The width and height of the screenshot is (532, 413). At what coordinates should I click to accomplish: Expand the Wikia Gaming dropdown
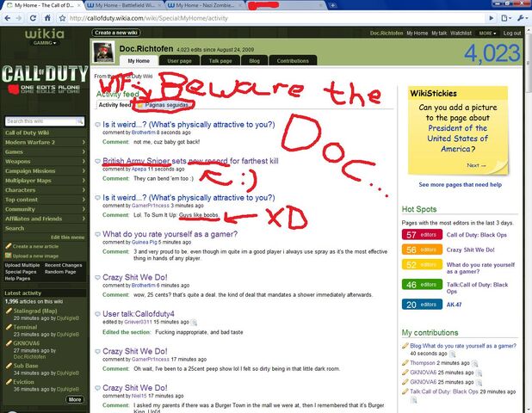point(45,43)
